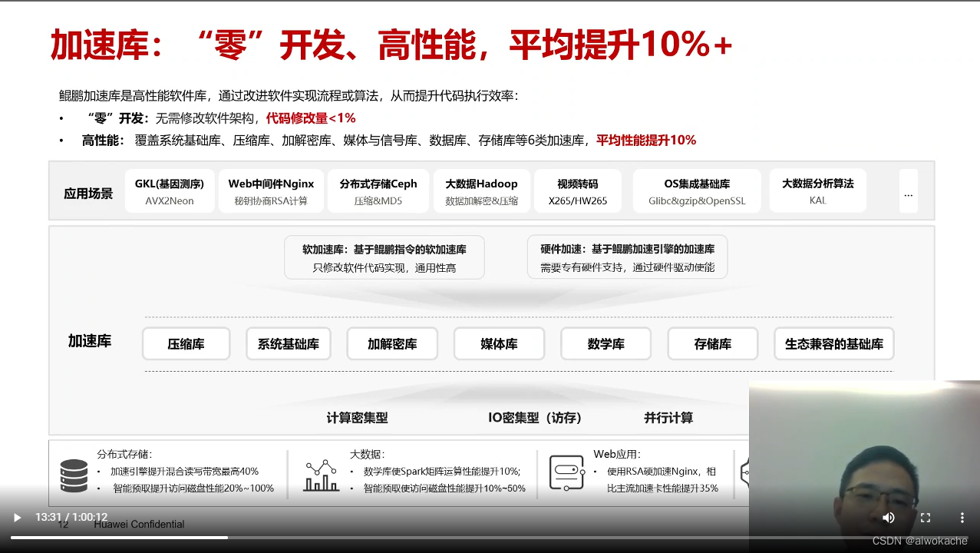Click the text 加速引擎提升混合读写带宽最高40%

click(184, 472)
